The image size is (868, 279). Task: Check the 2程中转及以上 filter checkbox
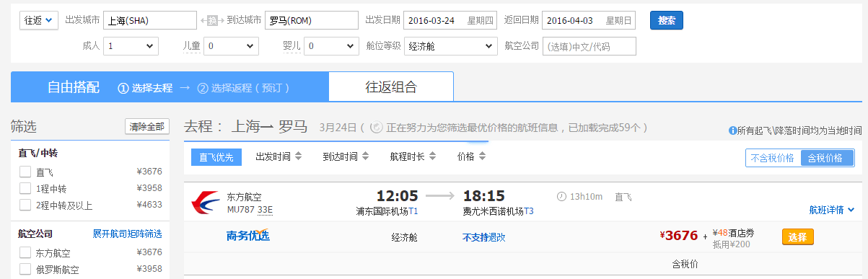click(25, 205)
